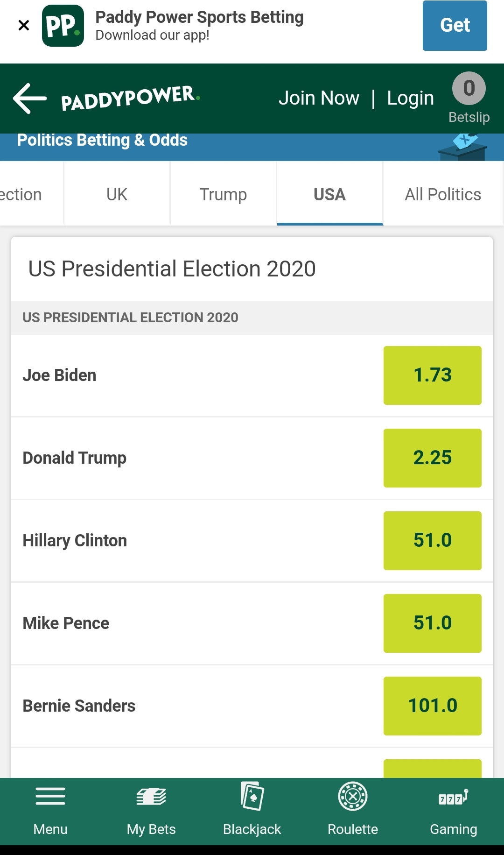Tap the Paddy Power app icon
The width and height of the screenshot is (504, 855).
[x=63, y=26]
